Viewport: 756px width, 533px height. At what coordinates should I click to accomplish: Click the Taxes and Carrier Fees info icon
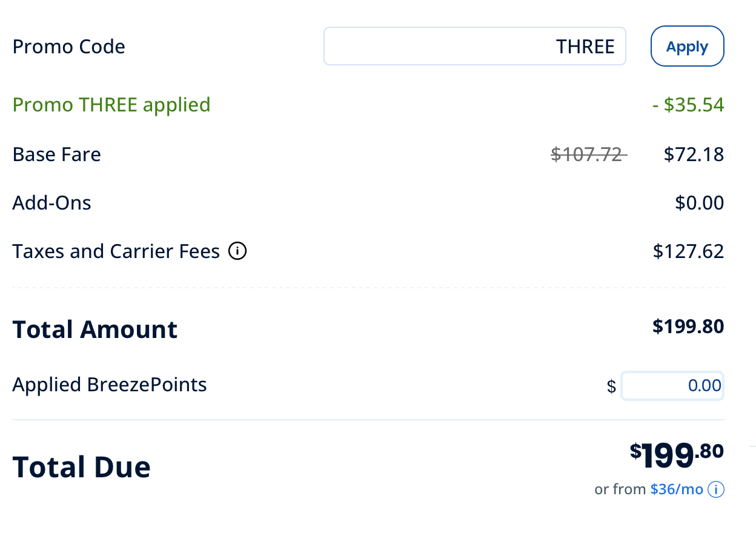coord(237,251)
